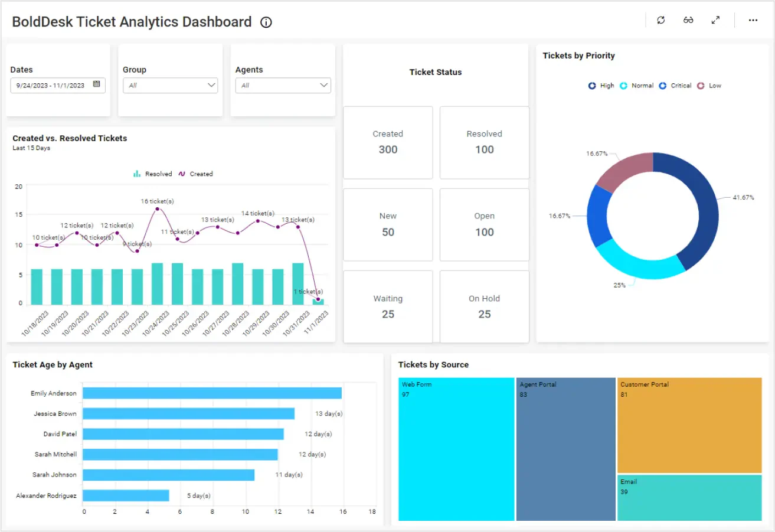
Task: Click the 11 day(s) label
Action: pos(289,475)
